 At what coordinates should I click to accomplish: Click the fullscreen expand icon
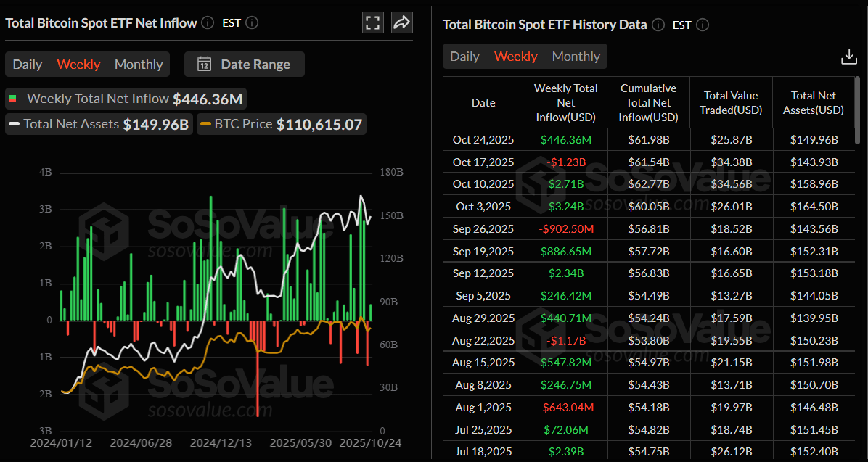(x=372, y=22)
